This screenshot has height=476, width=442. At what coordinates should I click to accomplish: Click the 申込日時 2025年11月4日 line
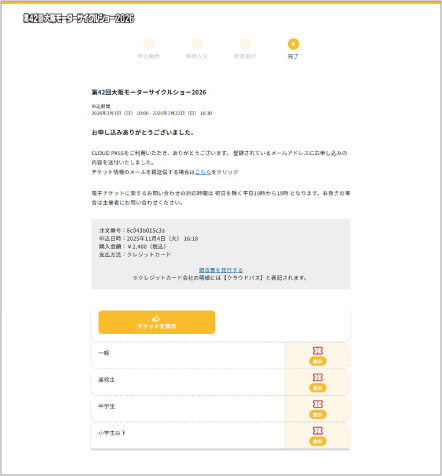148,239
